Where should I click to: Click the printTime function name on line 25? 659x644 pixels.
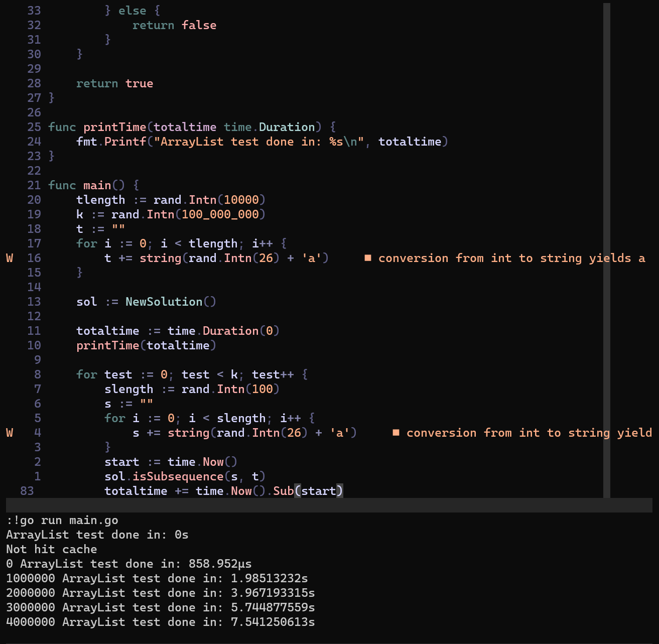click(x=115, y=127)
